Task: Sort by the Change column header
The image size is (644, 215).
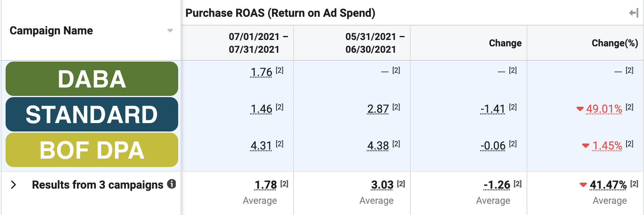Action: pos(505,43)
